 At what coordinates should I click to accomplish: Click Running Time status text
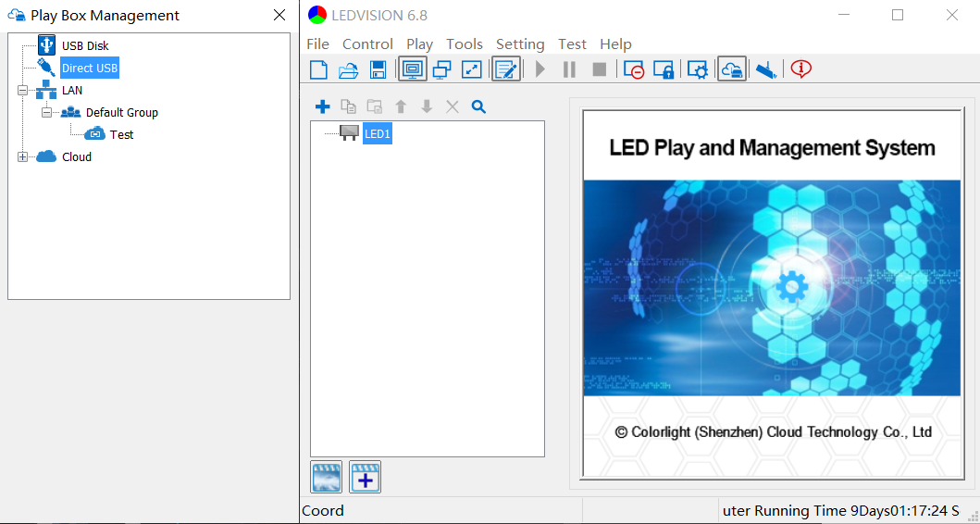841,511
